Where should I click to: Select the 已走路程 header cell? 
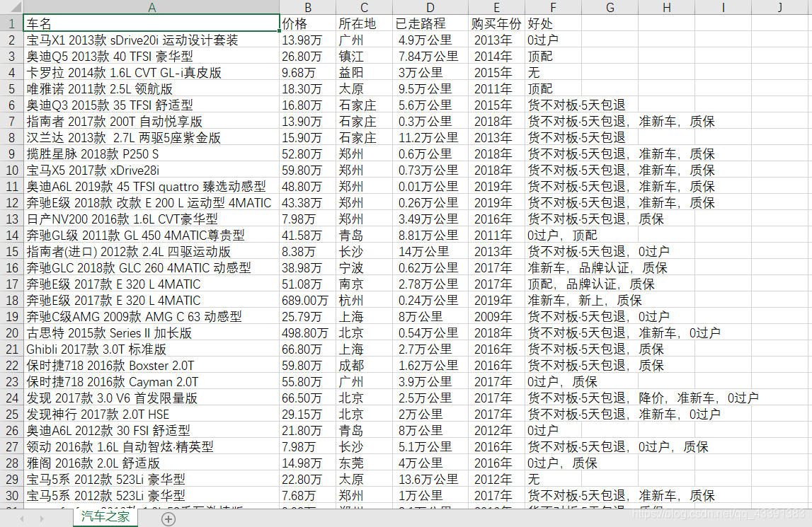[430, 23]
